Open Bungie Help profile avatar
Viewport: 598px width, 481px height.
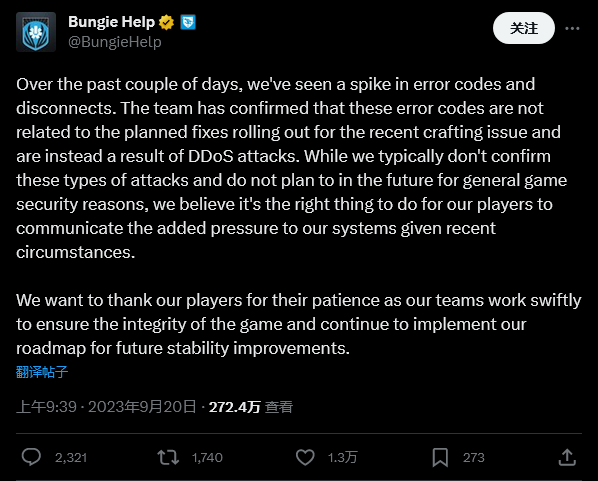(36, 32)
